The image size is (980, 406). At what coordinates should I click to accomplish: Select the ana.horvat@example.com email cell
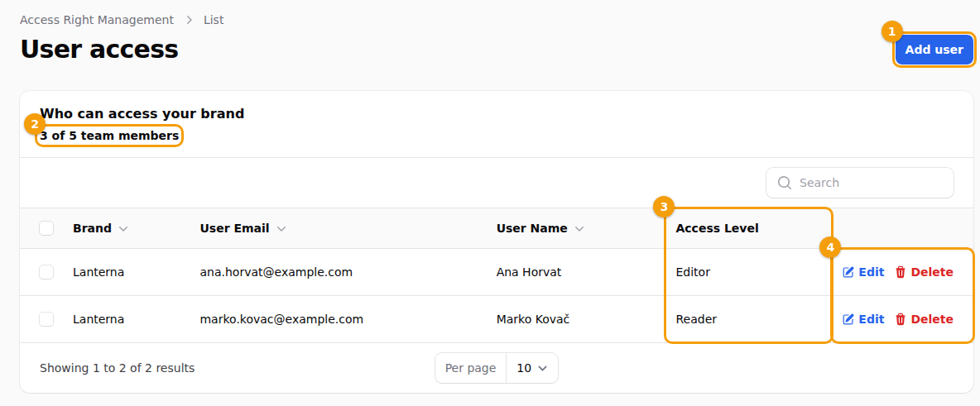coord(276,272)
